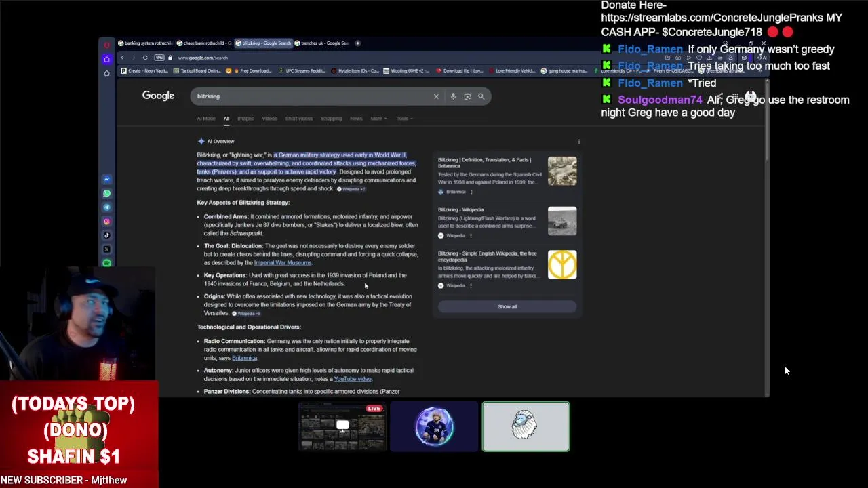
Task: Select the Short videos search filter
Action: click(x=299, y=119)
